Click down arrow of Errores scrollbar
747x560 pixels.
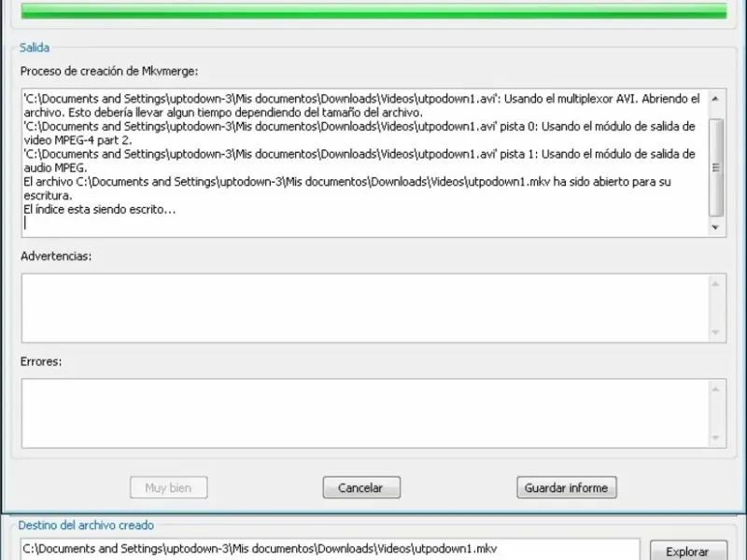715,438
